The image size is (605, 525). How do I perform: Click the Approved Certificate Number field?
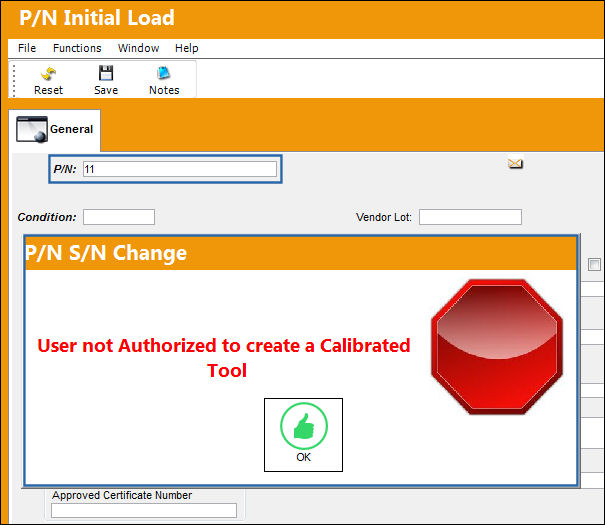point(144,510)
